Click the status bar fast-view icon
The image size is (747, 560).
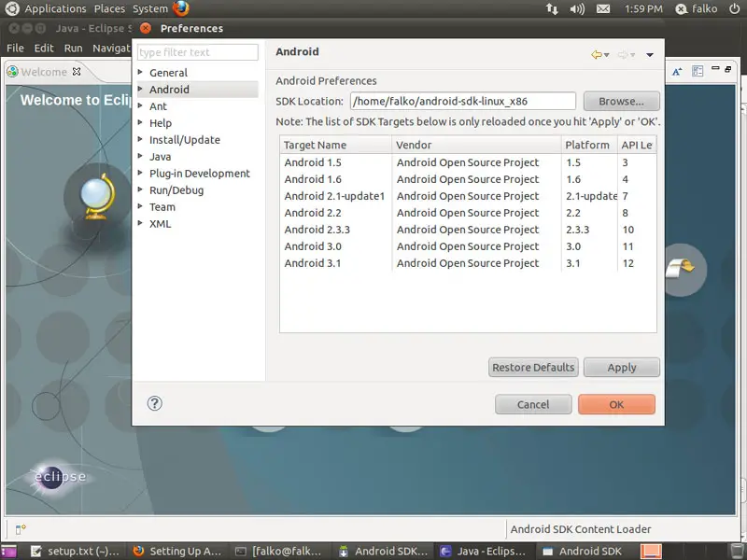(x=21, y=529)
